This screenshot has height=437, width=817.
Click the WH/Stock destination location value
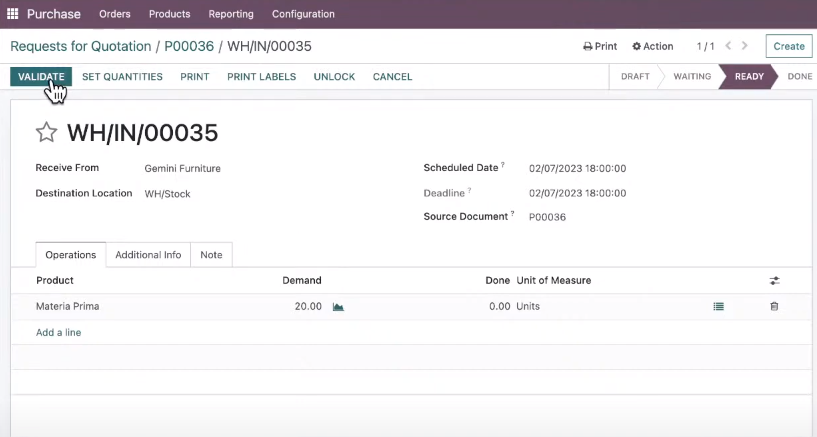[167, 194]
